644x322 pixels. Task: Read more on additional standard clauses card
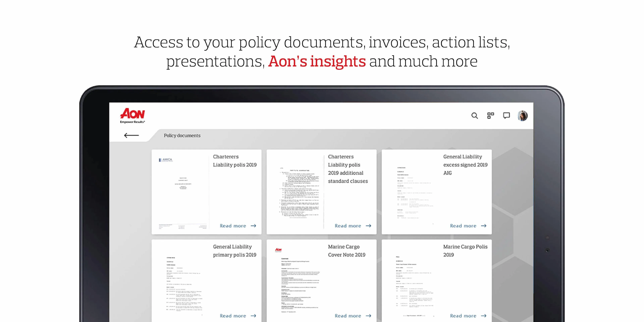click(x=353, y=226)
